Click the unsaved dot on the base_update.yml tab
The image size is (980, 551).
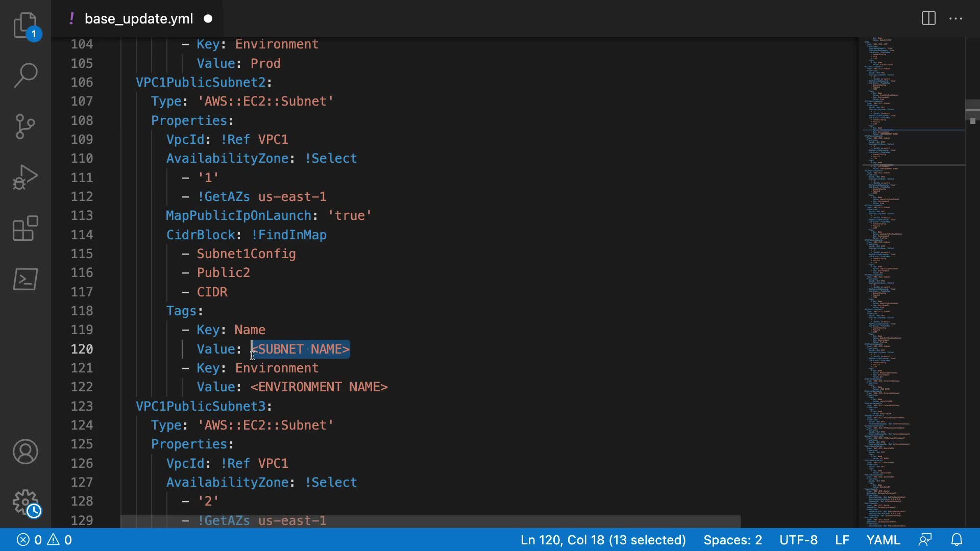click(x=208, y=19)
